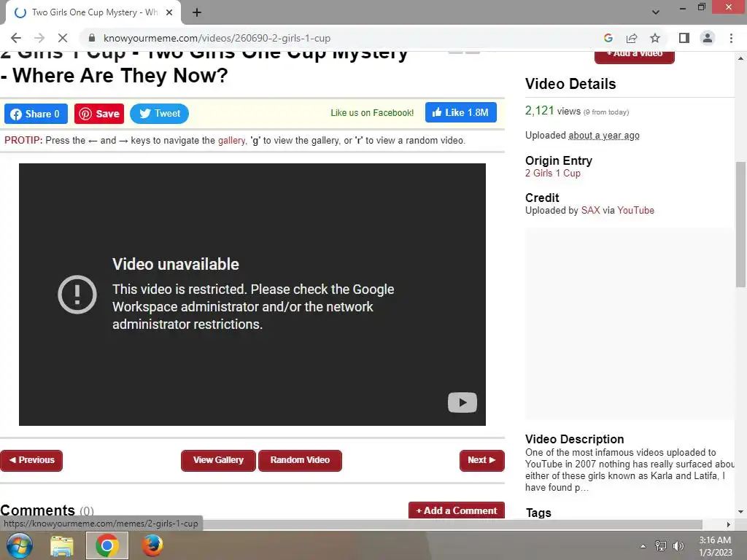Image resolution: width=747 pixels, height=560 pixels.
Task: Open the YouTube credit link
Action: (635, 211)
